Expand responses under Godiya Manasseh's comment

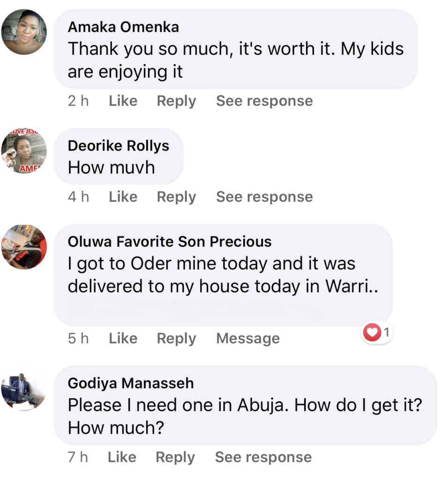coord(263,457)
